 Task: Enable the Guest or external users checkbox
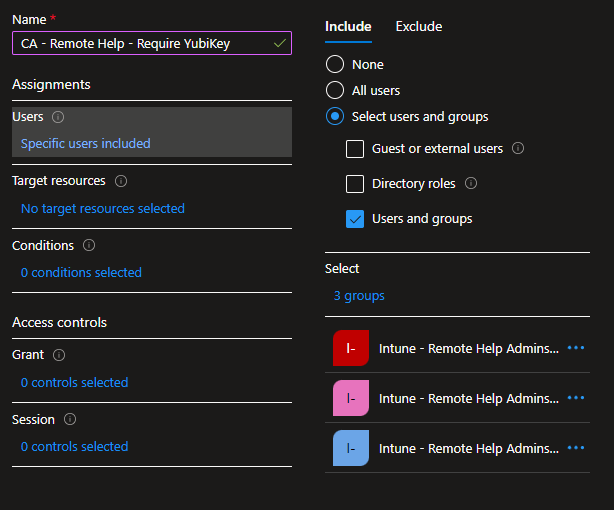[x=355, y=149]
